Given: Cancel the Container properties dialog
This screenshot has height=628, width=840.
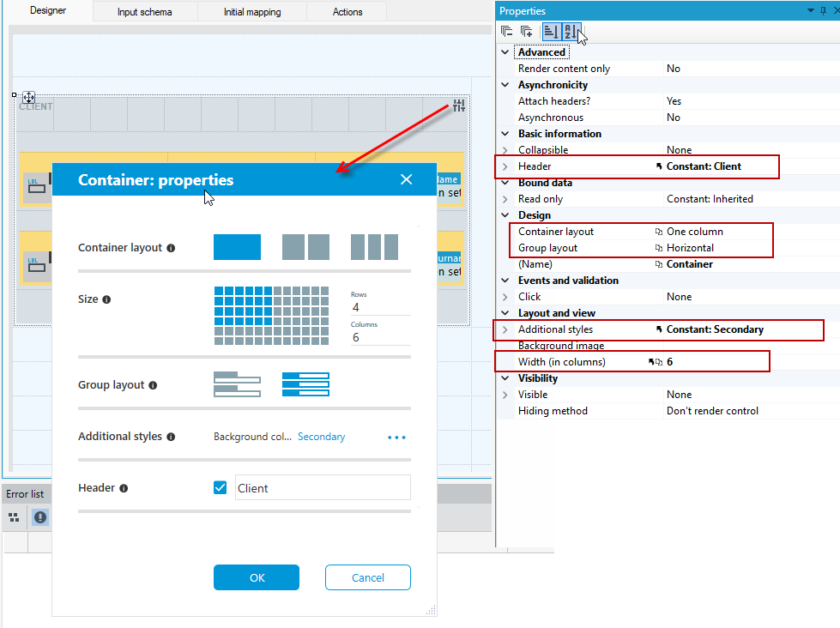Looking at the screenshot, I should 368,577.
